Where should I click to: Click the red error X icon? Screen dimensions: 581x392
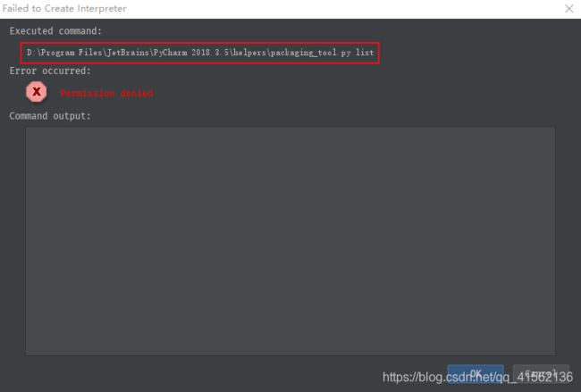point(37,92)
